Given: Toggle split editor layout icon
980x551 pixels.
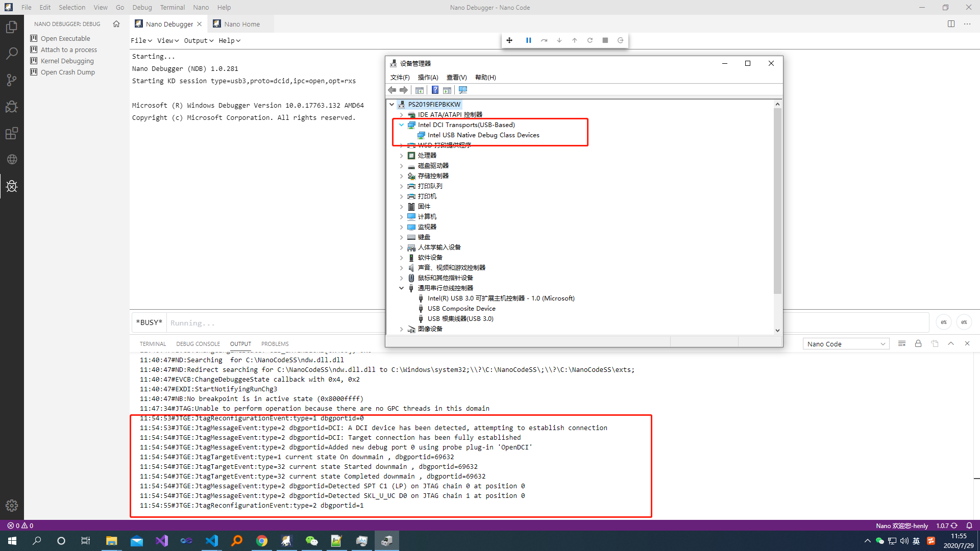Looking at the screenshot, I should tap(951, 24).
